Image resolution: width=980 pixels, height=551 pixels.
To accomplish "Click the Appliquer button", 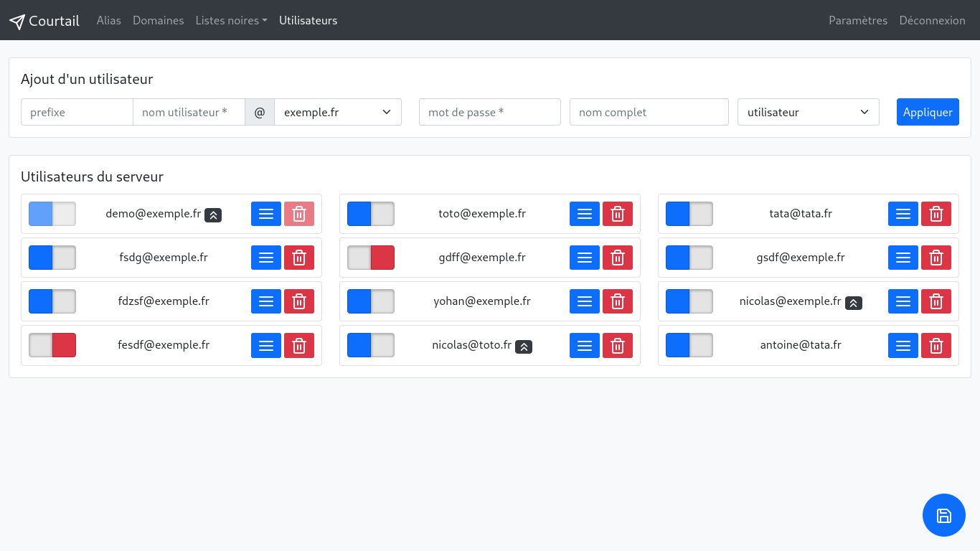I will 928,112.
